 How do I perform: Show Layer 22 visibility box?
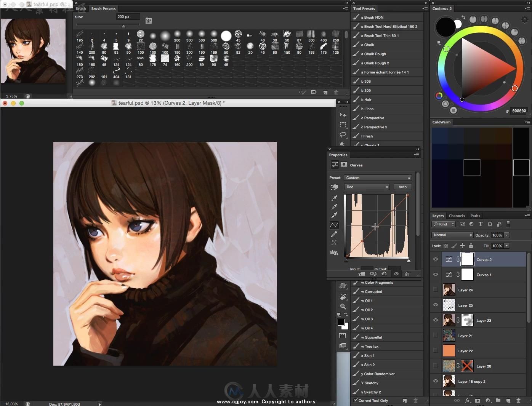[436, 351]
